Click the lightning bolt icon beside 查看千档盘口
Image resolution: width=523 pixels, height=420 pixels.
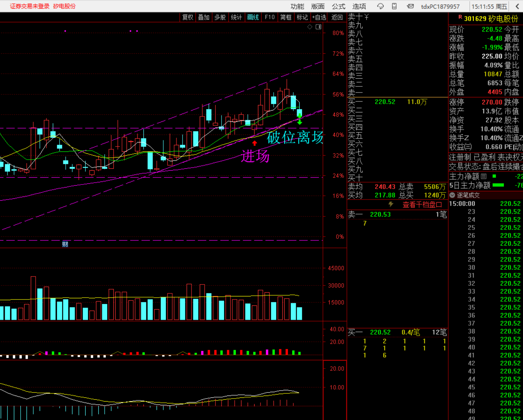point(391,204)
